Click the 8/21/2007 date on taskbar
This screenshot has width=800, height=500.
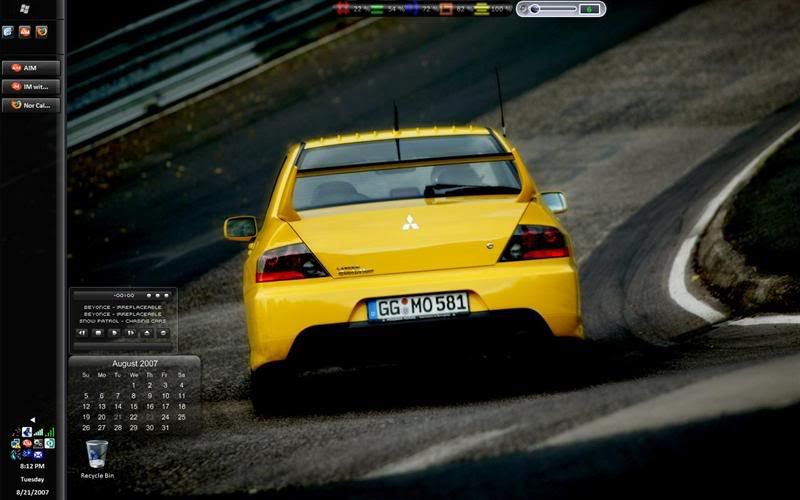click(32, 492)
